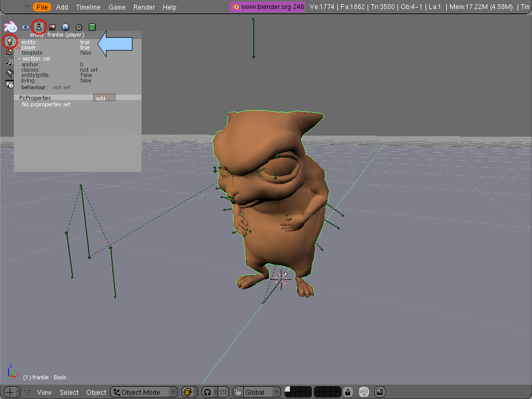
Task: Open the Render menu
Action: click(x=144, y=7)
